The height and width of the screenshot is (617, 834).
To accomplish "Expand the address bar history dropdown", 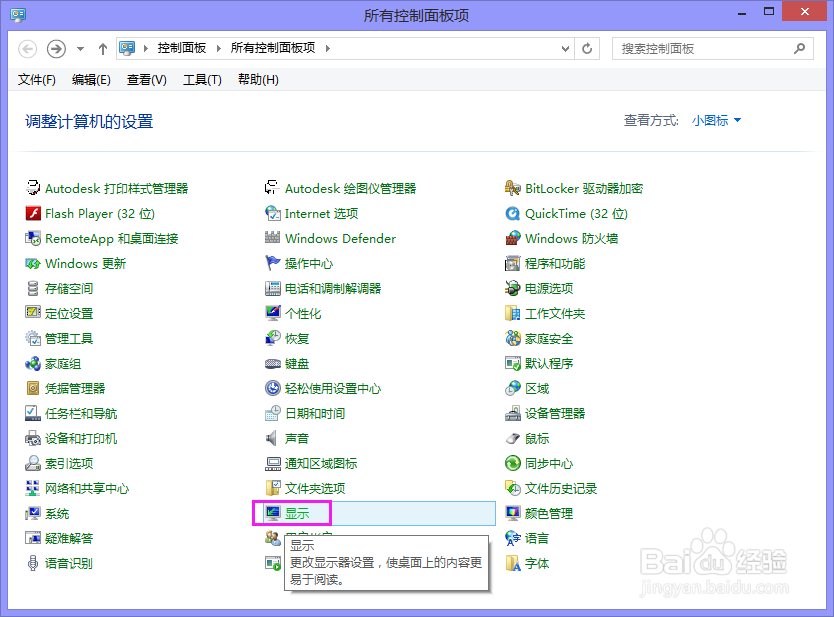I will coord(565,48).
